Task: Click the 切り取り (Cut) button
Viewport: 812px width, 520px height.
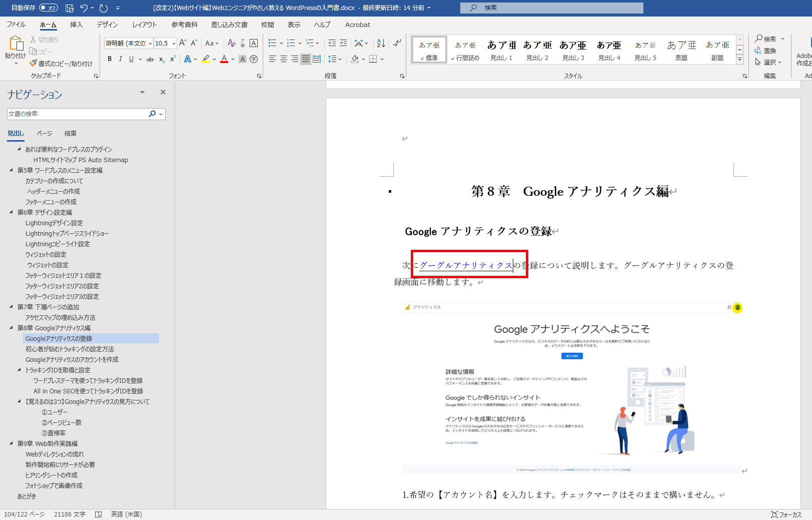Action: 45,40
